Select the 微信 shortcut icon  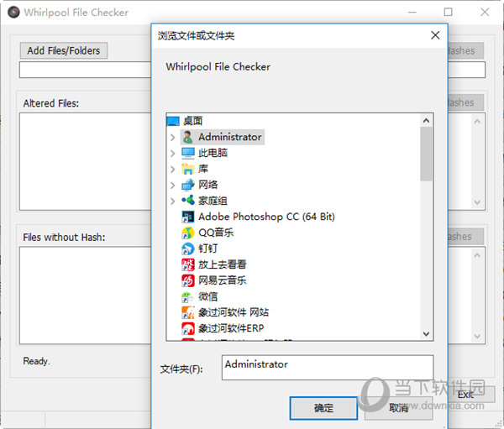coord(187,296)
